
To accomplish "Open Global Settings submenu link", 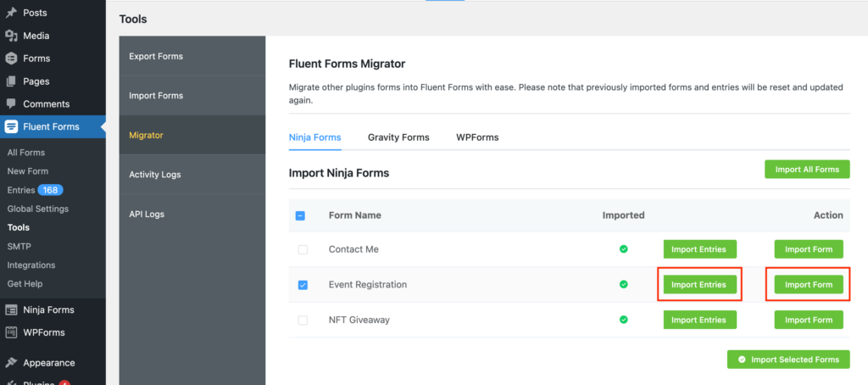I will [x=37, y=209].
